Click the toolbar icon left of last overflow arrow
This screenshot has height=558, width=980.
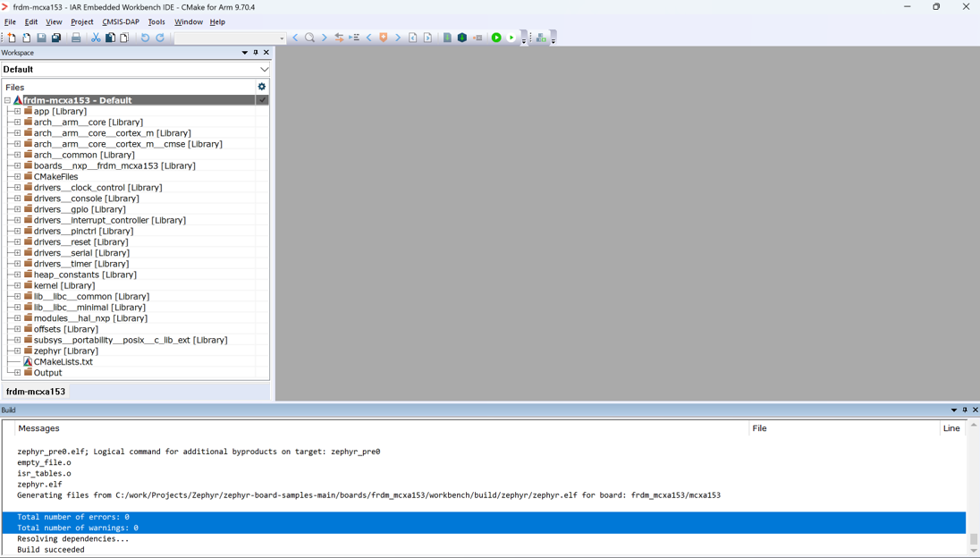pos(541,38)
